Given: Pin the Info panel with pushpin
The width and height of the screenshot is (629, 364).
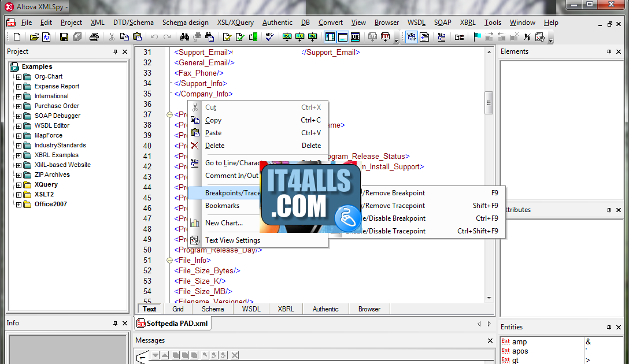Looking at the screenshot, I should coord(115,323).
